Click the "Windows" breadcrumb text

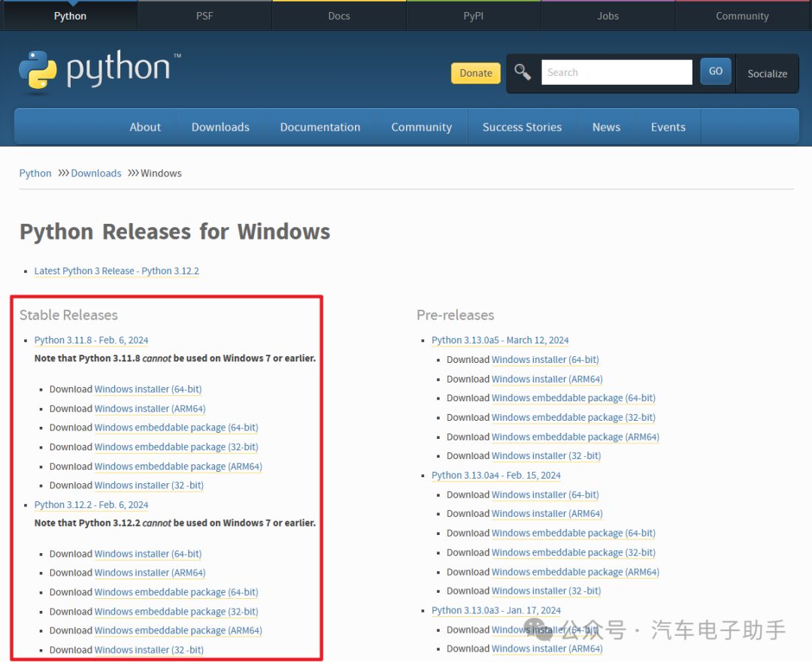(x=161, y=173)
